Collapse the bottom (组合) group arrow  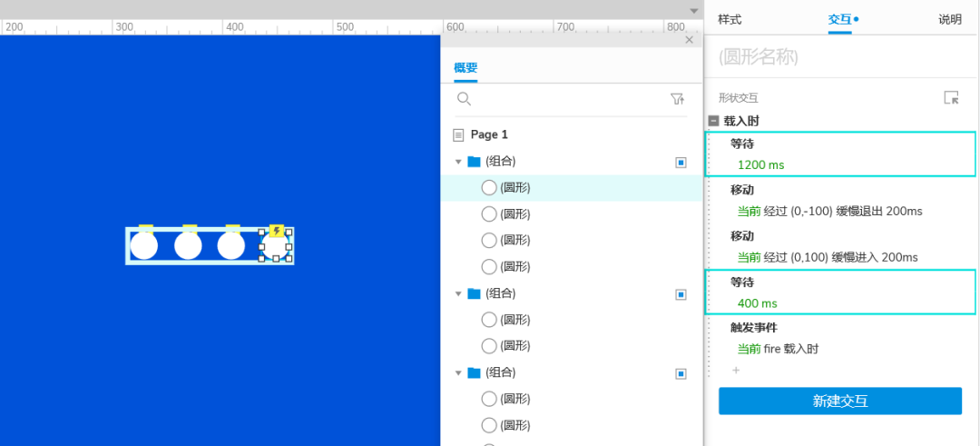459,373
